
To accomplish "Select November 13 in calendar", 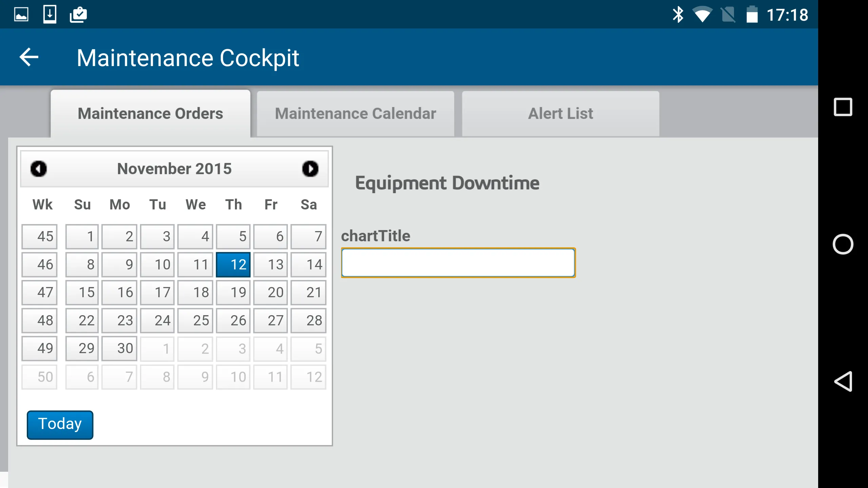I will coord(271,264).
